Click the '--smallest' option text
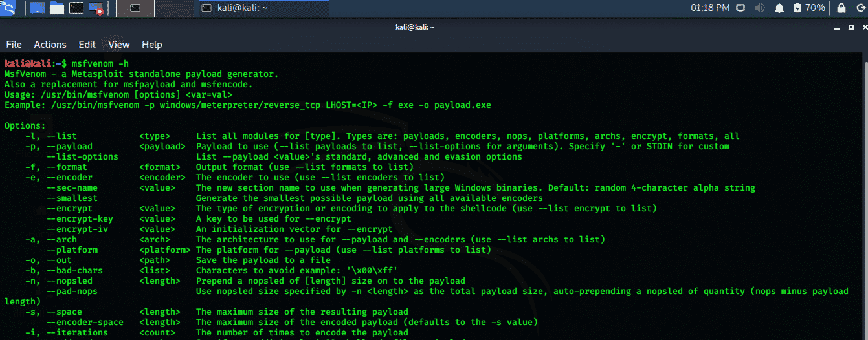 pos(72,198)
